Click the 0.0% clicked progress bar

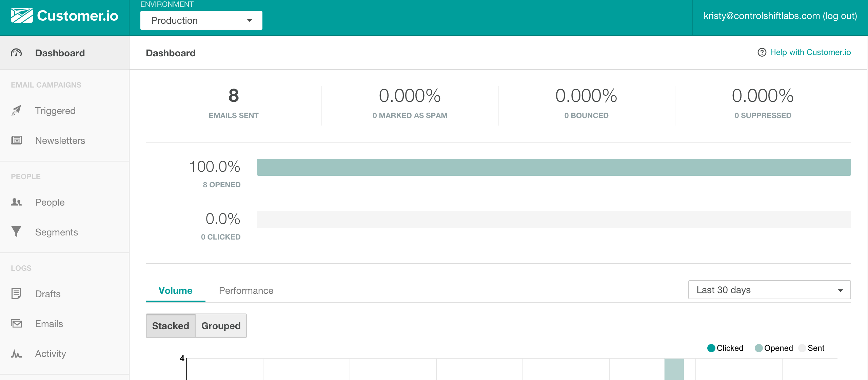click(x=554, y=220)
